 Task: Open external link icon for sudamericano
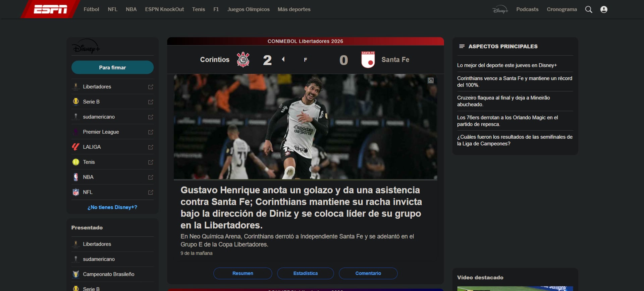tap(151, 117)
